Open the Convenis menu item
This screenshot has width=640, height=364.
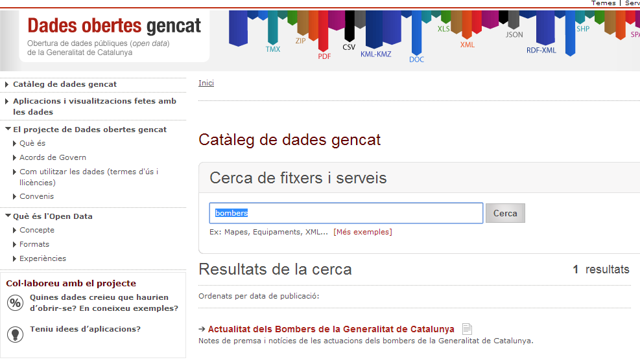37,196
